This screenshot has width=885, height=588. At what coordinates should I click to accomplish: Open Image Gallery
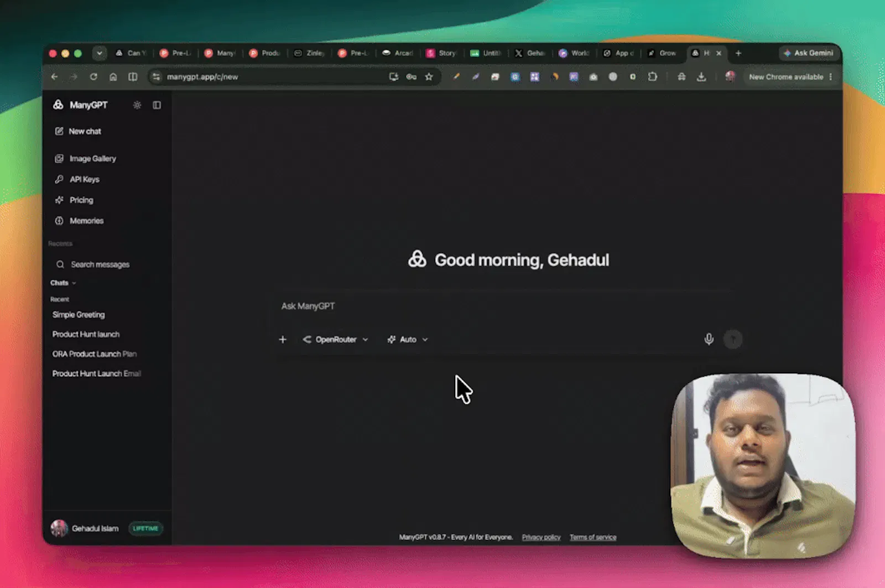click(86, 159)
